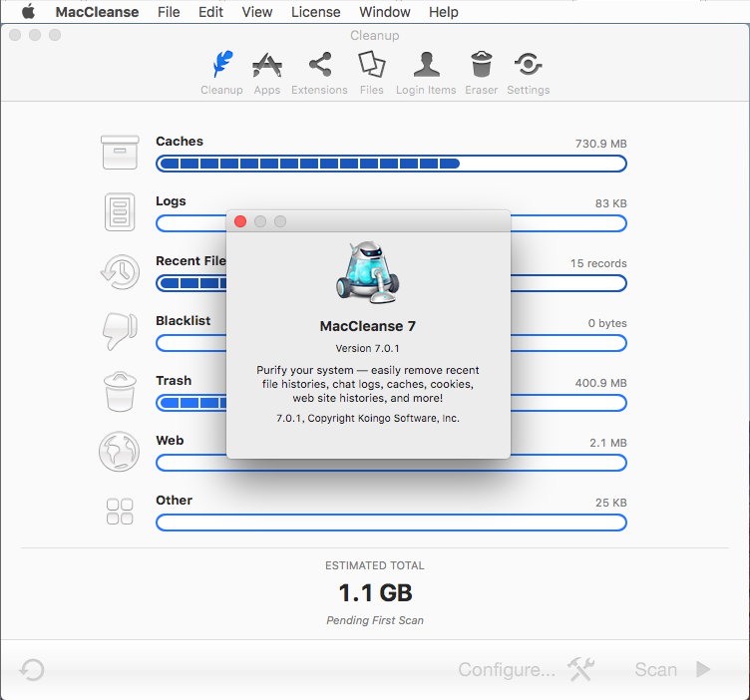This screenshot has height=700, width=750.
Task: Click the Other progress bar
Action: [391, 523]
